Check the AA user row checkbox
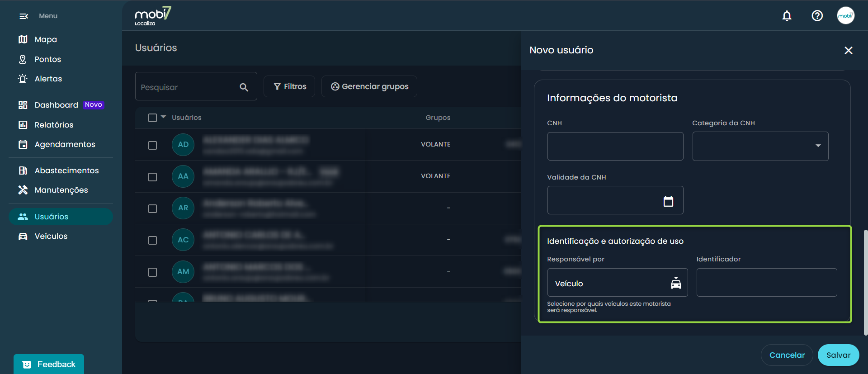 tap(152, 177)
